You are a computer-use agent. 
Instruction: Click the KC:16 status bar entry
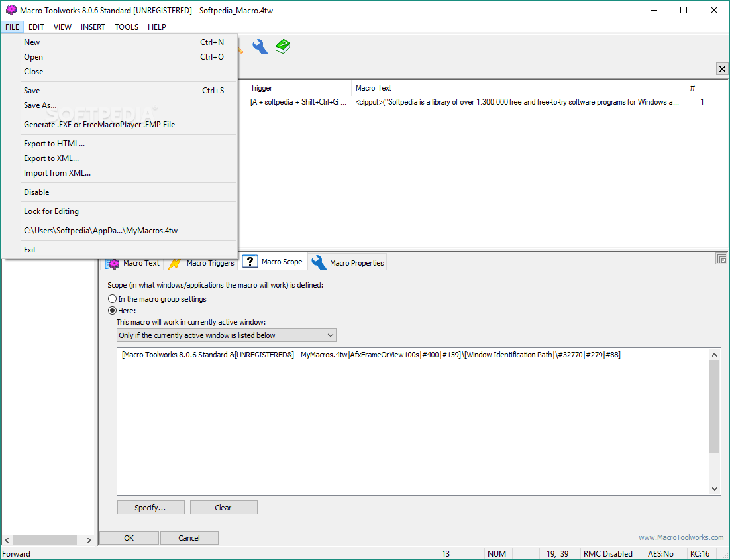tap(700, 554)
